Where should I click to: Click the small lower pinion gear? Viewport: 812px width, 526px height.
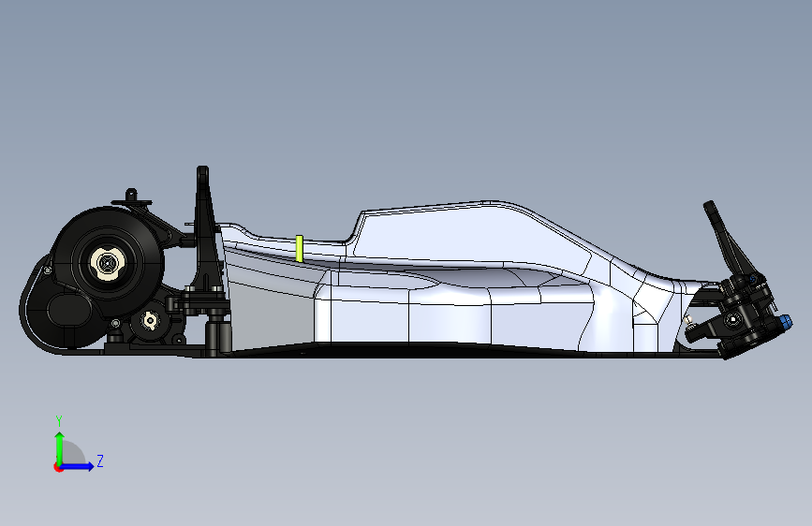pyautogui.click(x=150, y=321)
